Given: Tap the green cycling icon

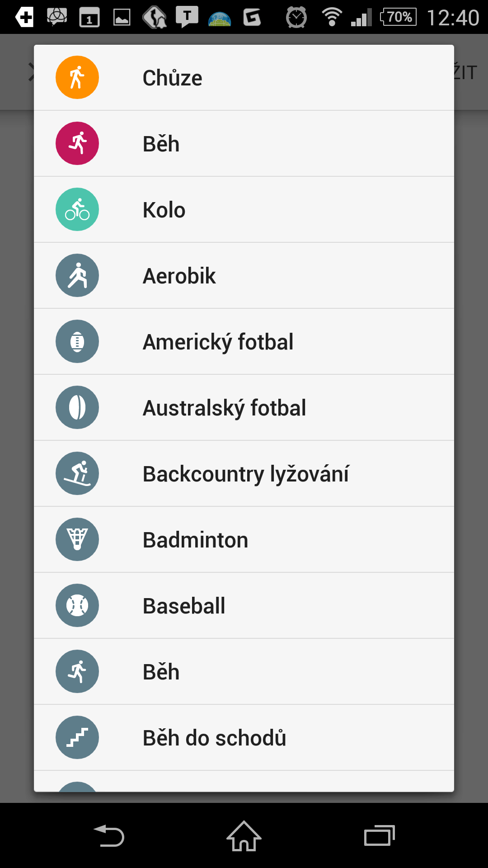Looking at the screenshot, I should click(x=77, y=209).
